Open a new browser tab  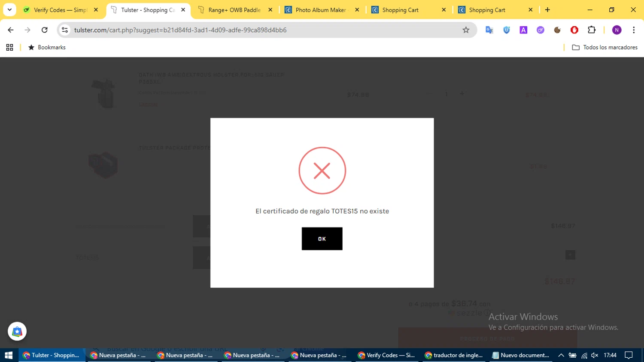[547, 10]
